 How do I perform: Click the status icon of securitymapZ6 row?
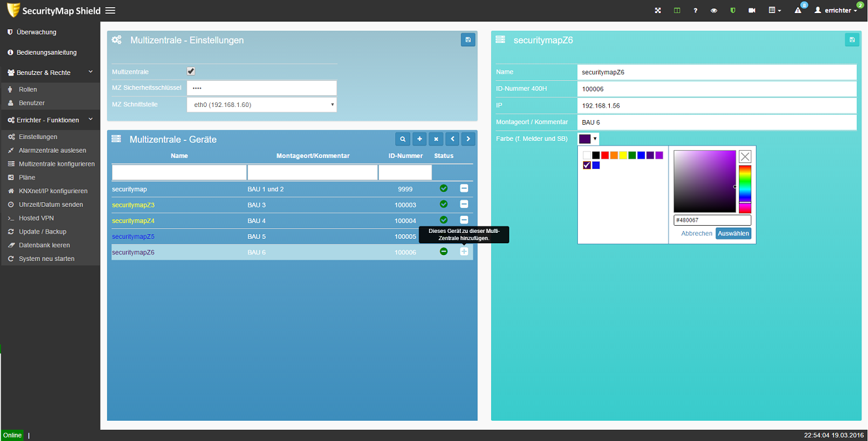click(443, 251)
